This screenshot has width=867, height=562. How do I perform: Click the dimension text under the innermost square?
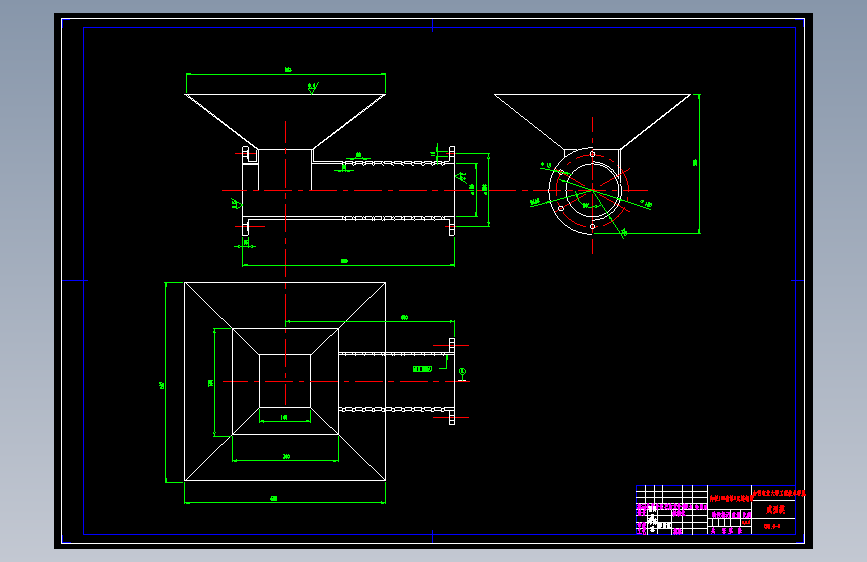[284, 418]
